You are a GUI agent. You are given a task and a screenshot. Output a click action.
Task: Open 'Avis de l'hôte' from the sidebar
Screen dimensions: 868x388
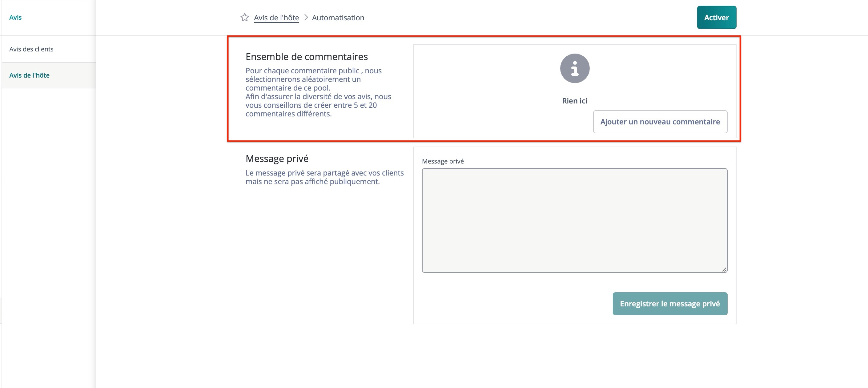point(30,75)
